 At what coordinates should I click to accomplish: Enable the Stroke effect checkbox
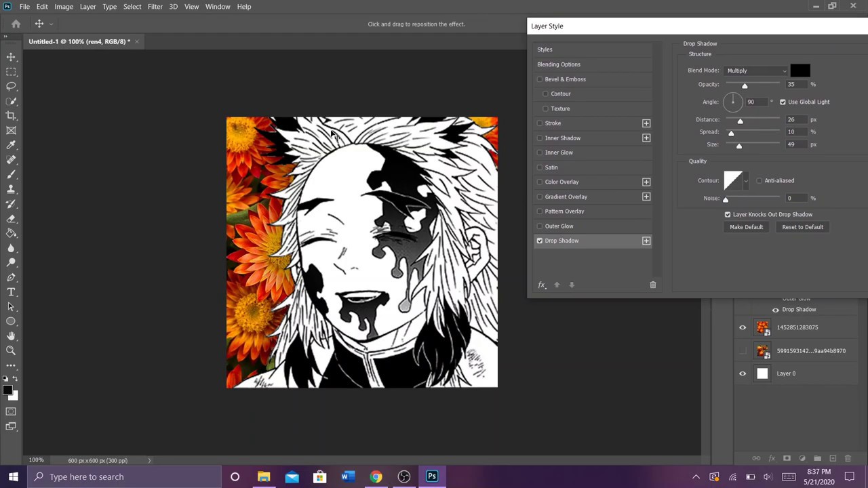click(540, 123)
